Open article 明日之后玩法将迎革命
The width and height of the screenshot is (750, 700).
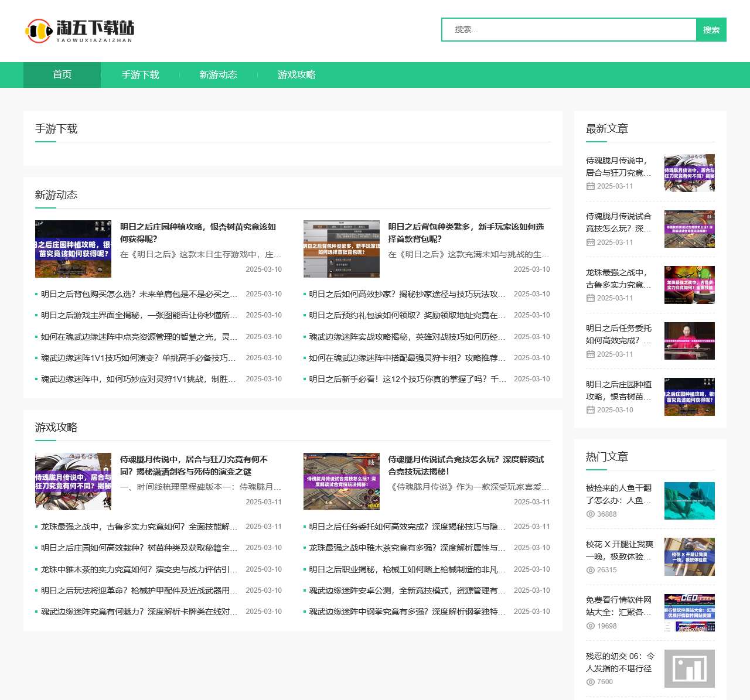tap(139, 590)
